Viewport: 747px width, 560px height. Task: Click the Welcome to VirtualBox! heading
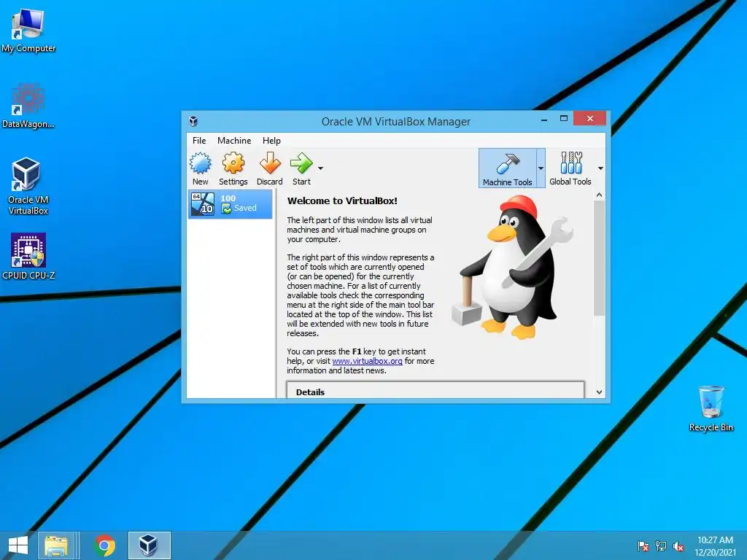coord(342,201)
